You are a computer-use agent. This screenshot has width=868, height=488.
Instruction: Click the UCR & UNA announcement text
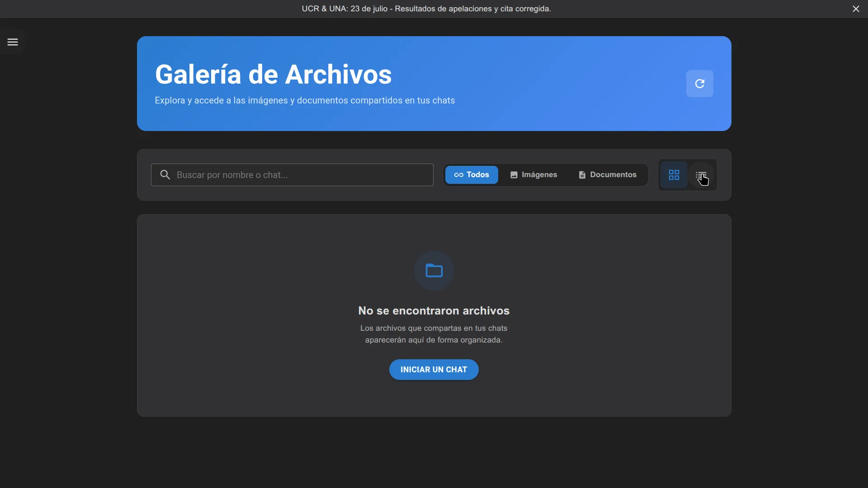click(x=426, y=9)
